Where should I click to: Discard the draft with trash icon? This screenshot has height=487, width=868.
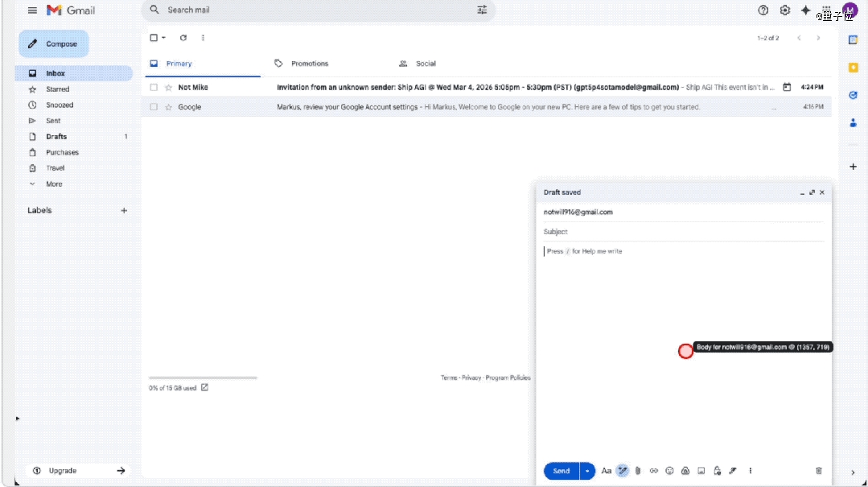click(818, 471)
